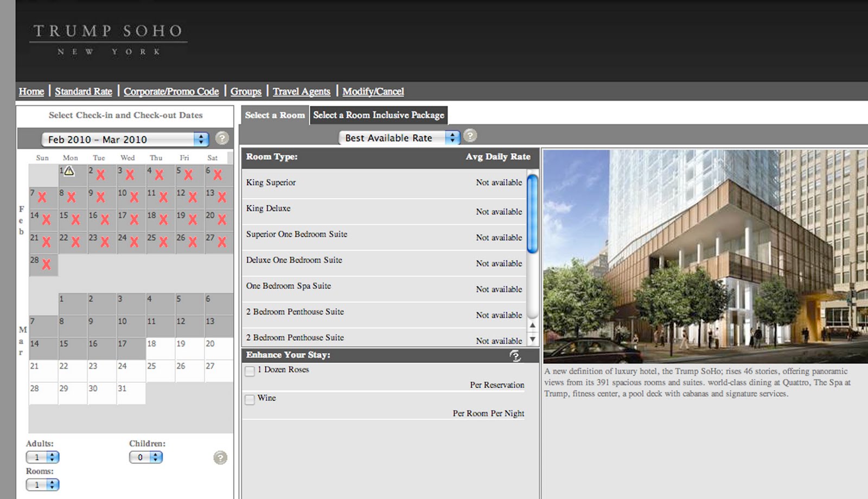The image size is (868, 499).
Task: Click the room list scrollbar thumb
Action: [x=533, y=214]
